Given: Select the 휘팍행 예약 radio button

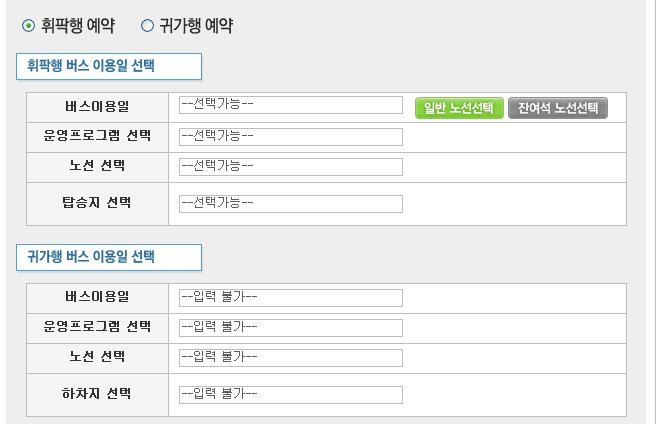Looking at the screenshot, I should click(x=28, y=26).
